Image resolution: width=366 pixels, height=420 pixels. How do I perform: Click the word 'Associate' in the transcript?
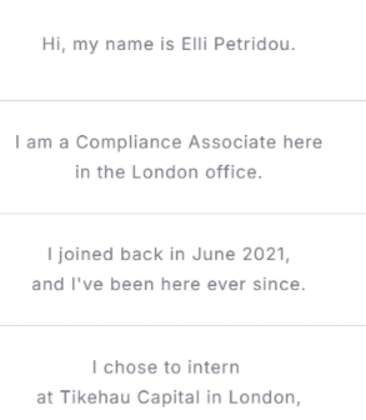pyautogui.click(x=232, y=142)
